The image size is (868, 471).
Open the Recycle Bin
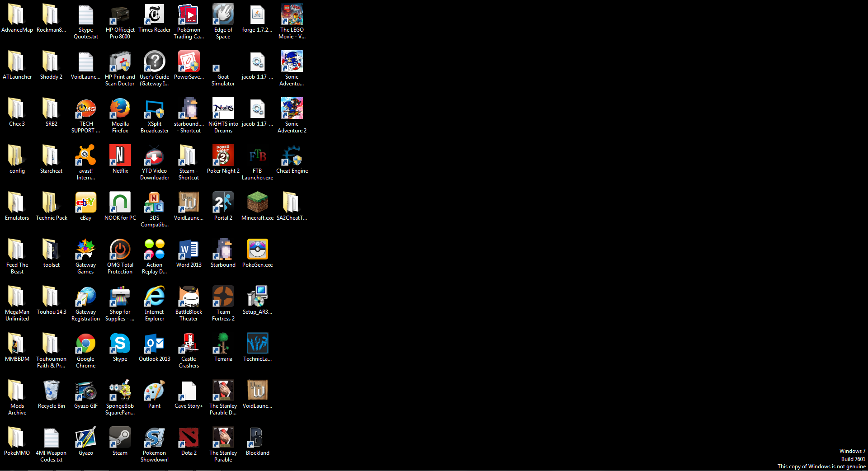pyautogui.click(x=52, y=391)
